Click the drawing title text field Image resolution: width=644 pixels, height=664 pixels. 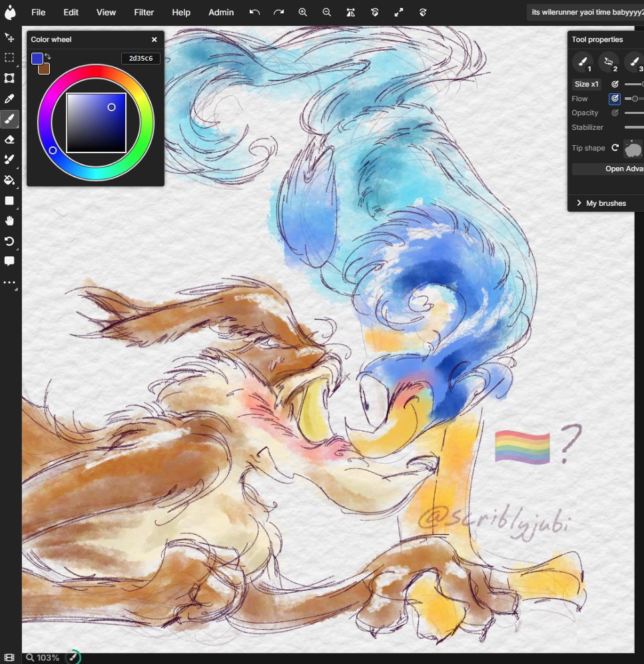[585, 12]
